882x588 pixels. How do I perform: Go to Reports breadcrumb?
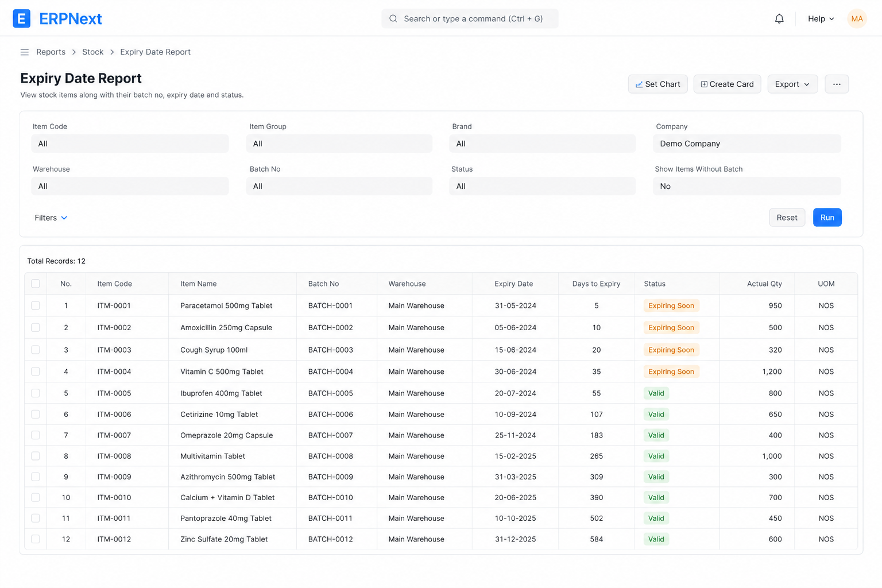[51, 52]
